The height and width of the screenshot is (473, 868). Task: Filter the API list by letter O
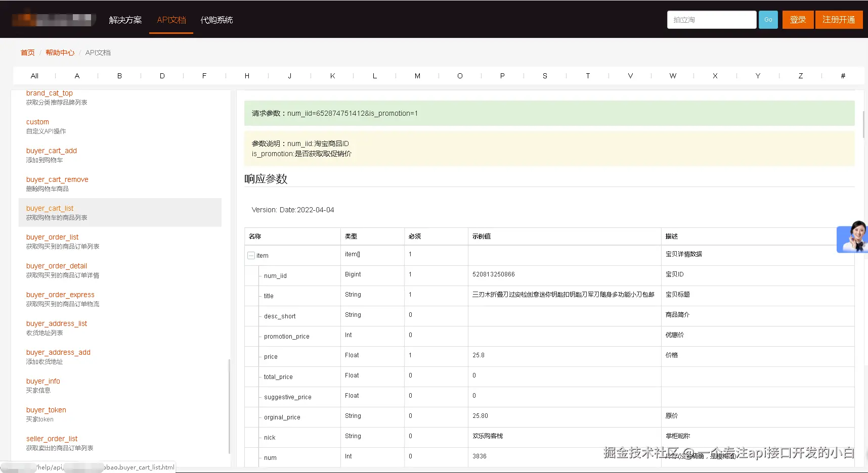pyautogui.click(x=460, y=76)
